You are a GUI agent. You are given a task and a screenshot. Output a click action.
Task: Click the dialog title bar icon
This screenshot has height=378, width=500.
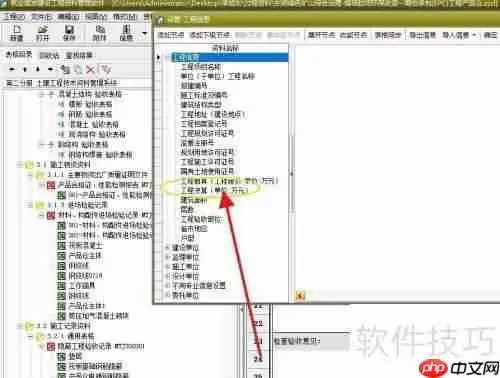[x=160, y=20]
